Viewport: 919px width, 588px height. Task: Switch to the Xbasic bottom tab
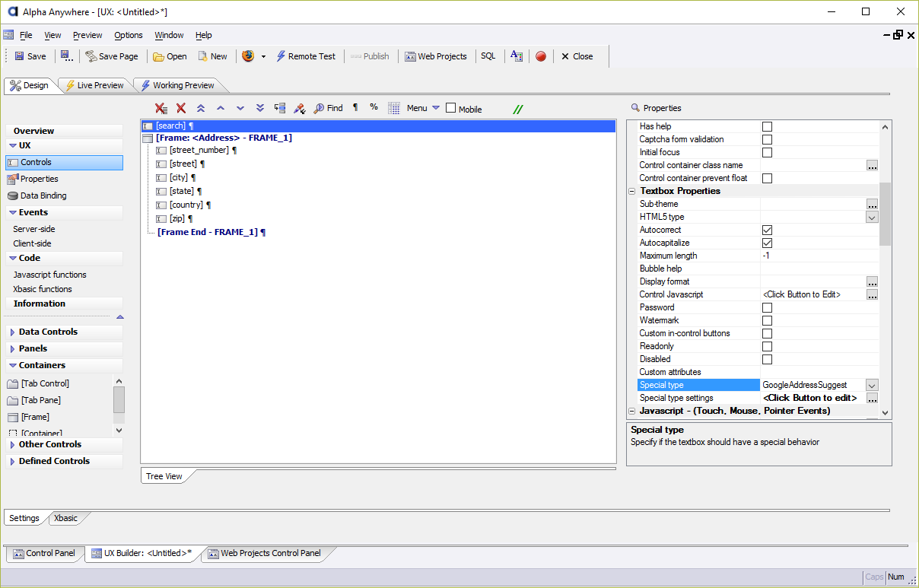coord(65,518)
